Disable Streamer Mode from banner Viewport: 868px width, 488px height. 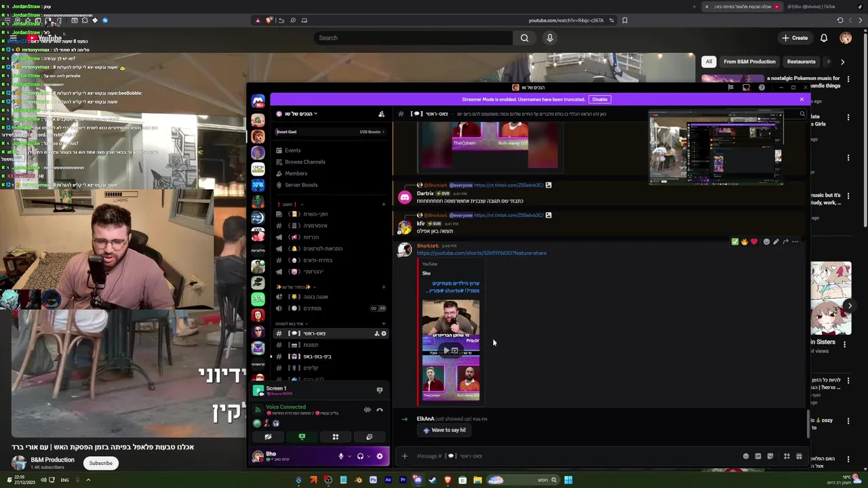pyautogui.click(x=599, y=100)
